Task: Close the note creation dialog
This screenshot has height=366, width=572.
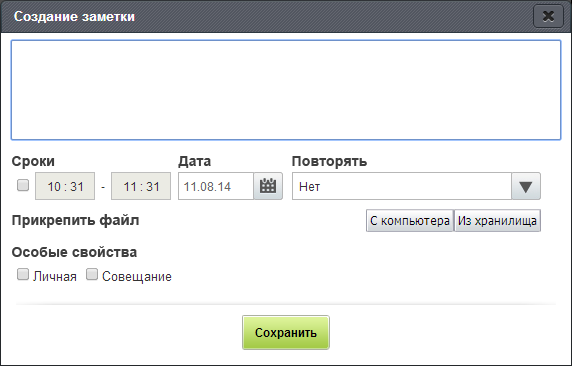Action: [548, 16]
